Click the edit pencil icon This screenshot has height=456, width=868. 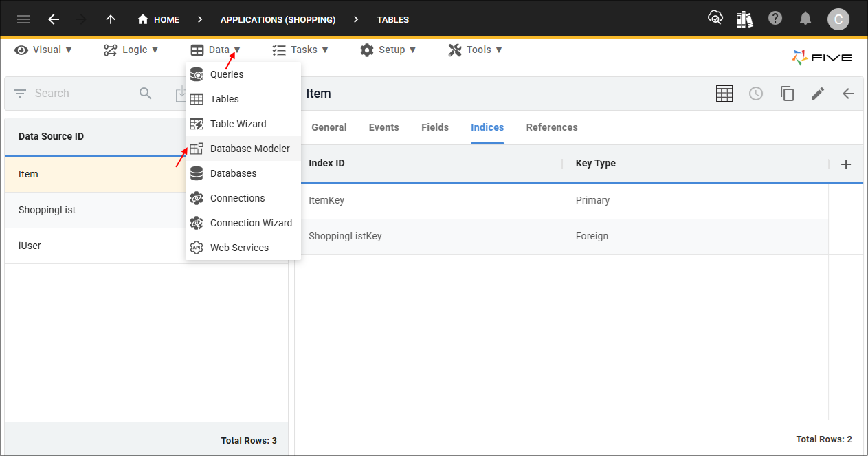point(817,93)
